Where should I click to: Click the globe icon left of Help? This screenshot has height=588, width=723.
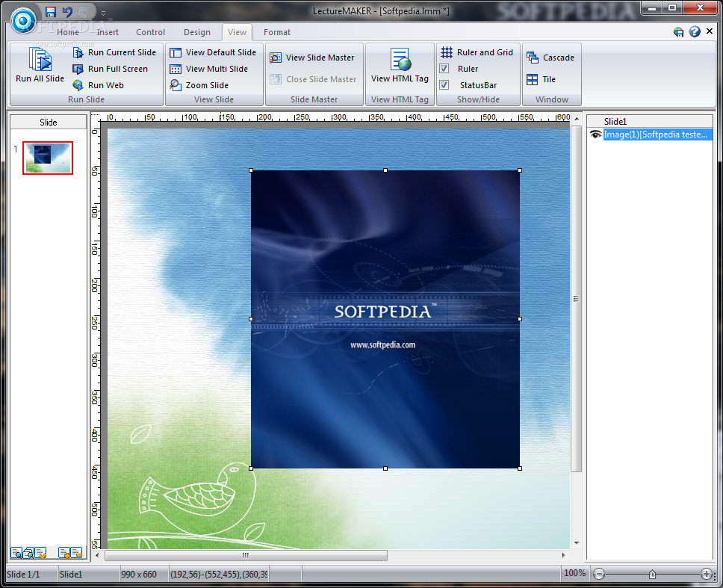pyautogui.click(x=678, y=32)
